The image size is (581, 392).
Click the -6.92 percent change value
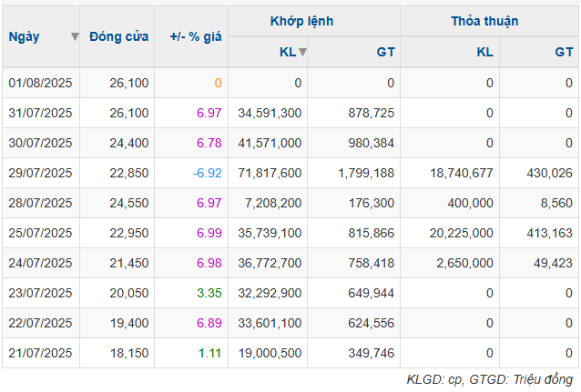(208, 173)
